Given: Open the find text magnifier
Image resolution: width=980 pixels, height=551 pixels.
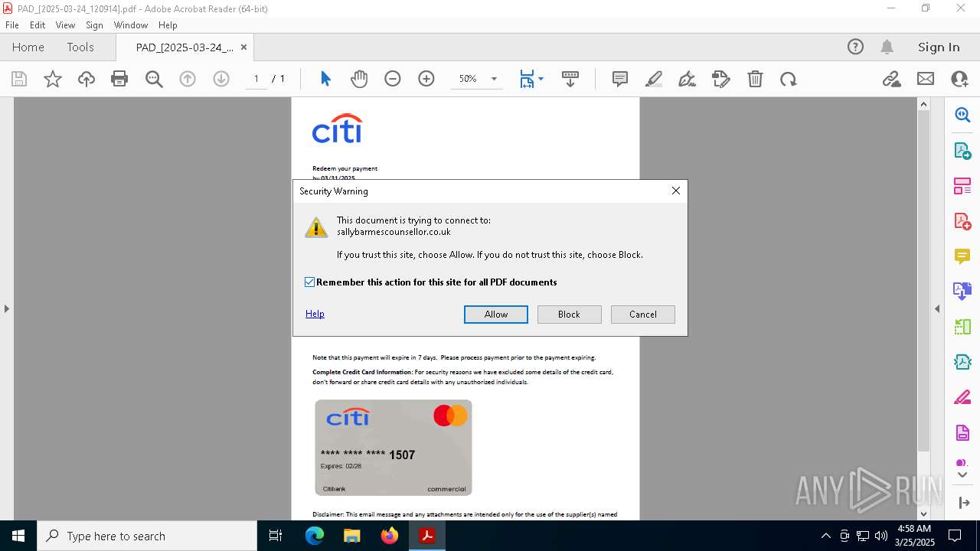Looking at the screenshot, I should [154, 79].
